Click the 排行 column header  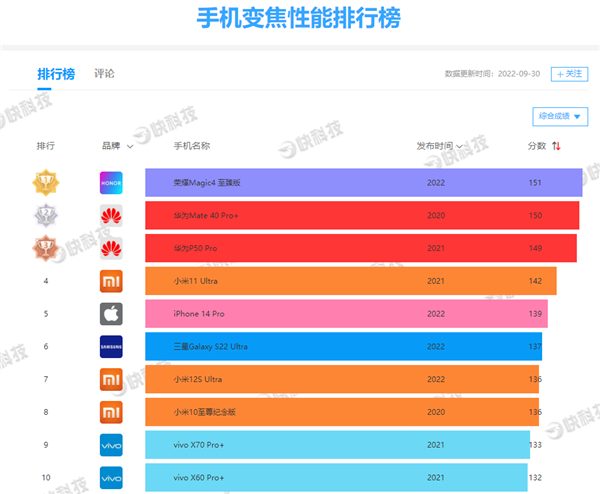(46, 146)
